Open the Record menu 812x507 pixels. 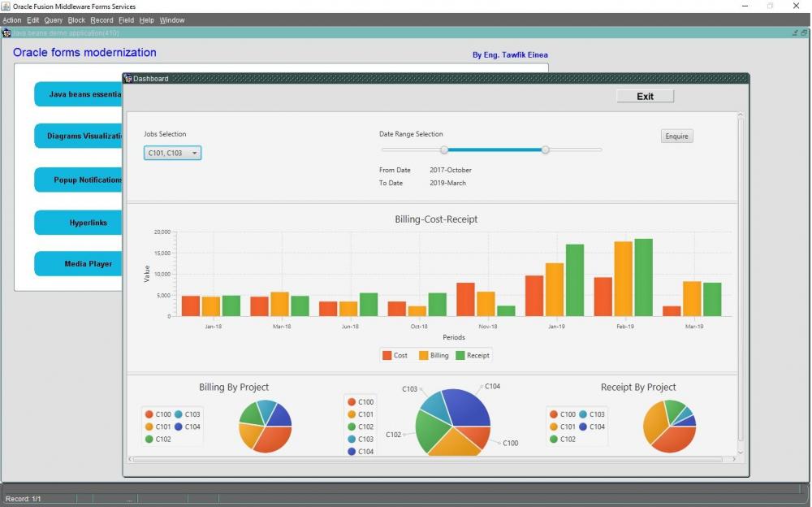101,20
